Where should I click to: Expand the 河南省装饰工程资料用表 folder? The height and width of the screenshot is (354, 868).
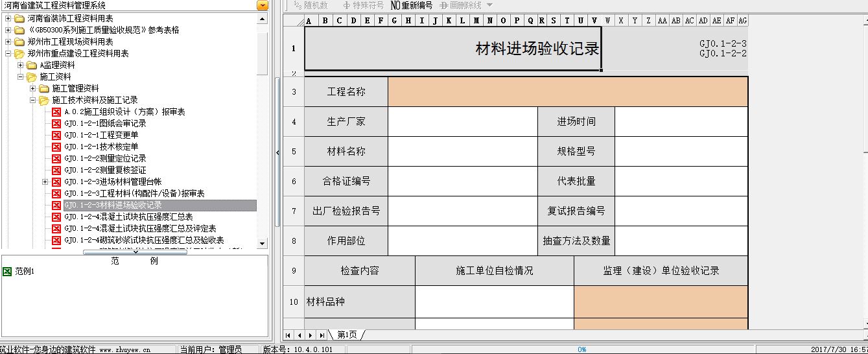coord(8,18)
